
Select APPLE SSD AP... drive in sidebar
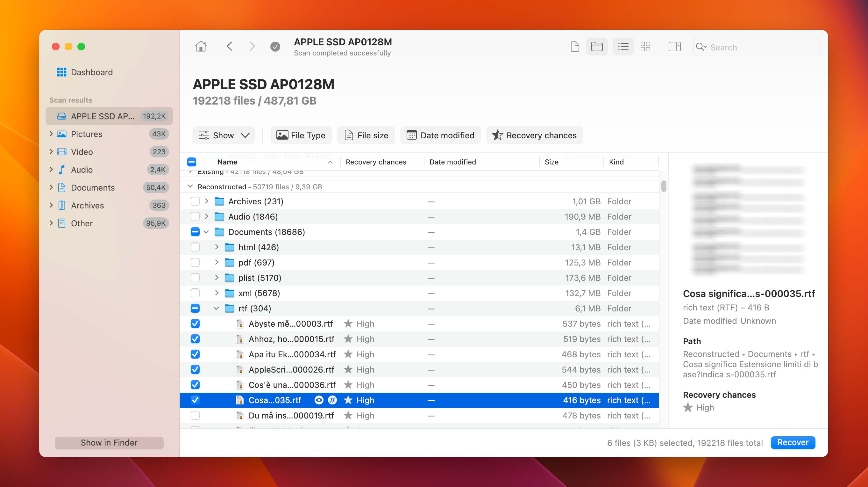pyautogui.click(x=109, y=116)
